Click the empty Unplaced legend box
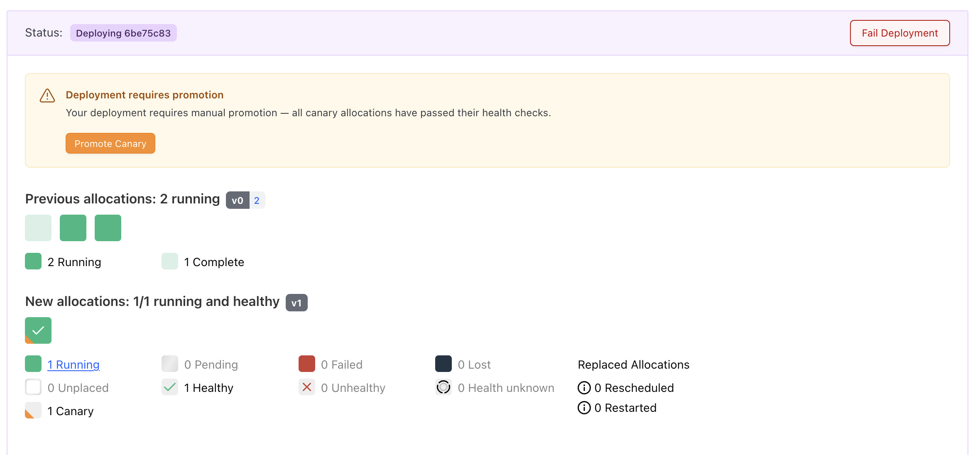The image size is (980, 455). tap(33, 387)
